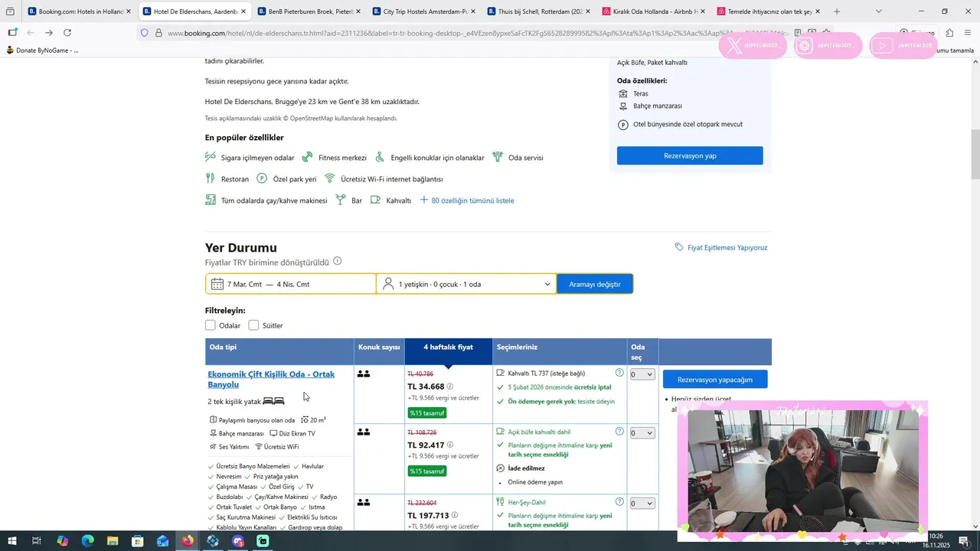This screenshot has width=980, height=551.
Task: Open 80 özelliğin tümünü listele link
Action: coord(472,201)
